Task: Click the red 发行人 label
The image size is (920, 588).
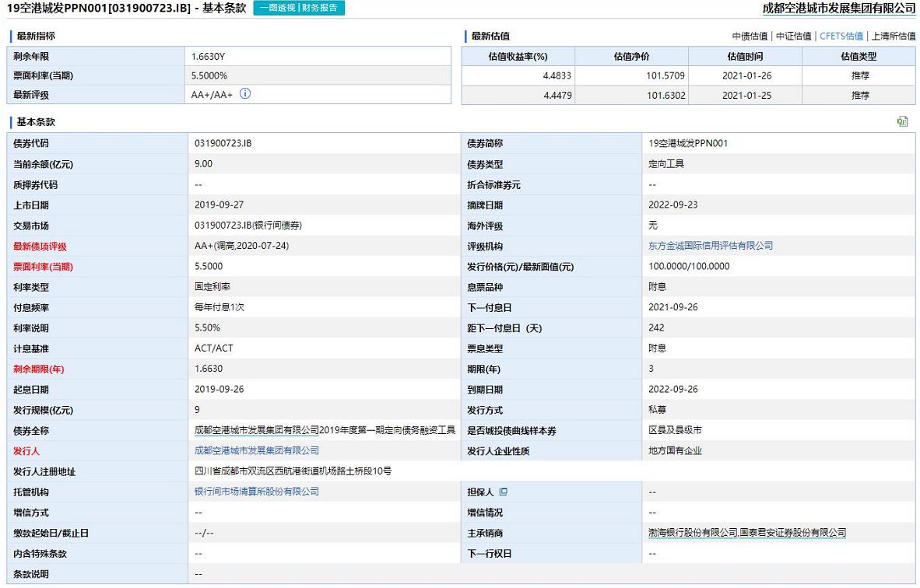Action: point(26,451)
